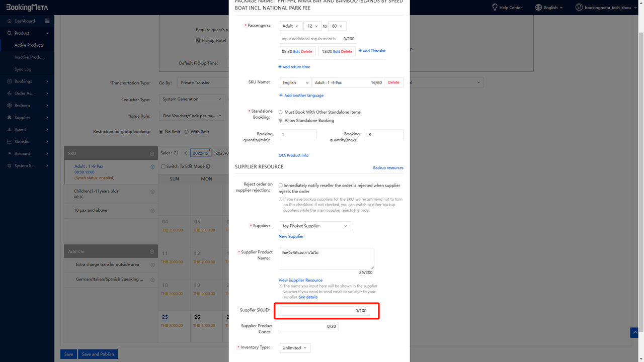Screen dimensions: 644x362
Task: Click gear icon for Children (3-11 years old)
Action: point(152,192)
